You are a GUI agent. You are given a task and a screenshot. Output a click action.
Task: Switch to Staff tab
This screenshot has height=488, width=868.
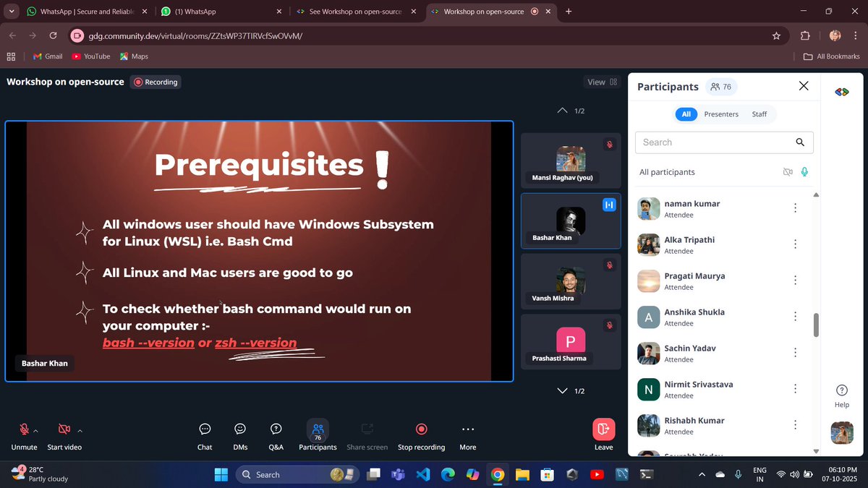point(759,114)
